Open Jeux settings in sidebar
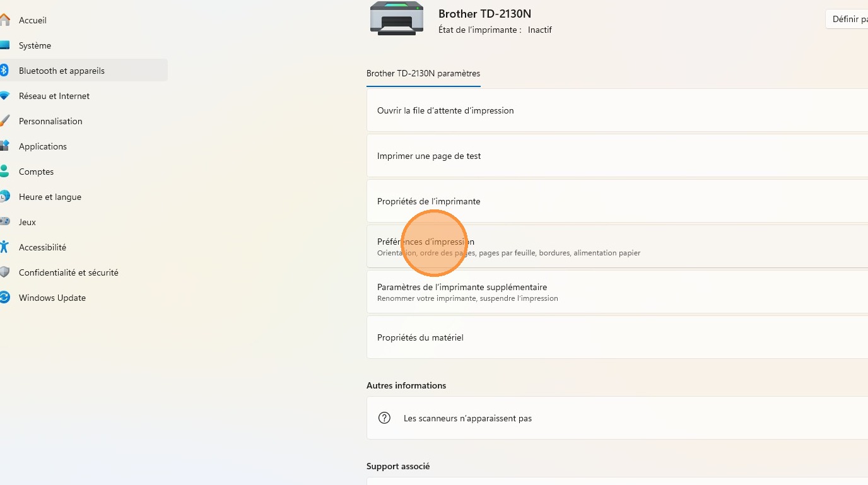The image size is (868, 485). (27, 222)
